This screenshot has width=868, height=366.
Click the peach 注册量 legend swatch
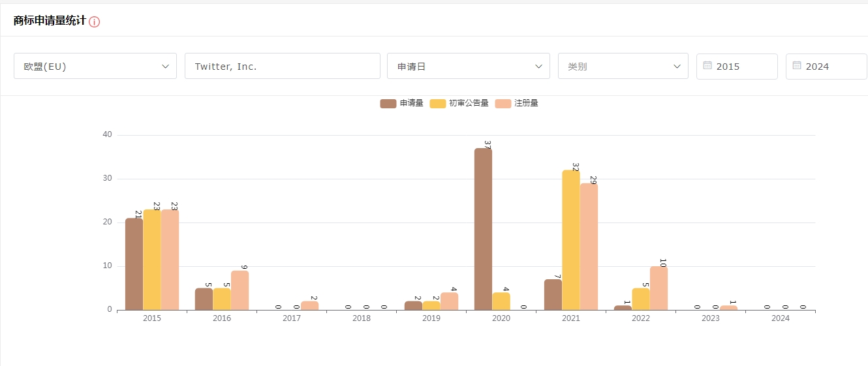(x=503, y=103)
